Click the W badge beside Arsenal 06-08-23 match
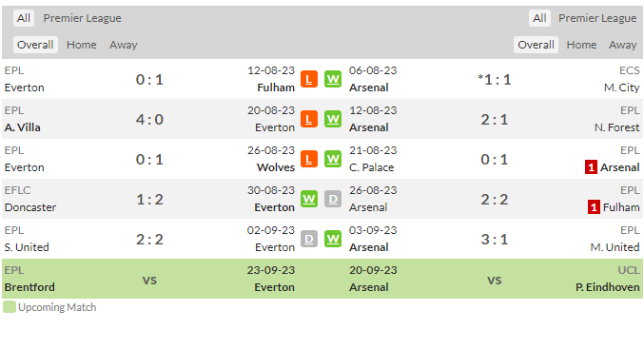Viewport: 644px width, 350px height. pos(333,79)
